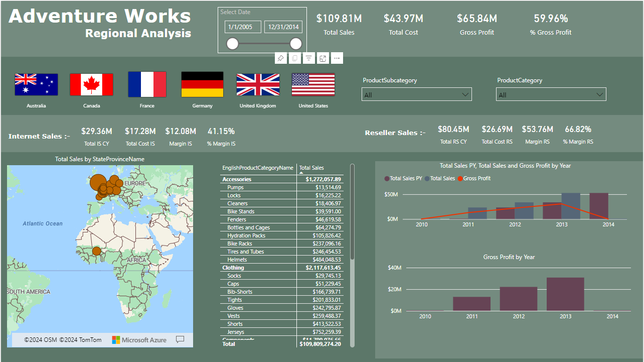Click the left date slider handle
The width and height of the screenshot is (644, 362).
tap(232, 44)
